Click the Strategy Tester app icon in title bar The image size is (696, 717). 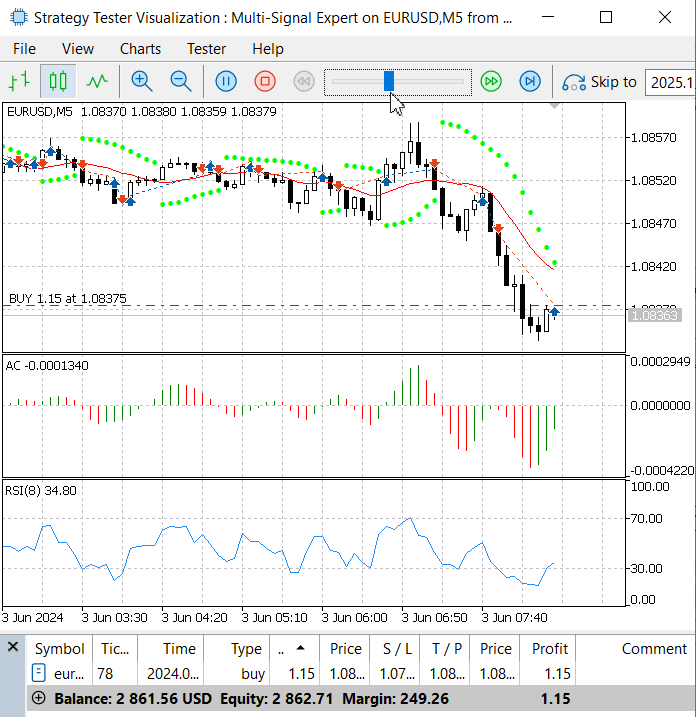pos(19,17)
